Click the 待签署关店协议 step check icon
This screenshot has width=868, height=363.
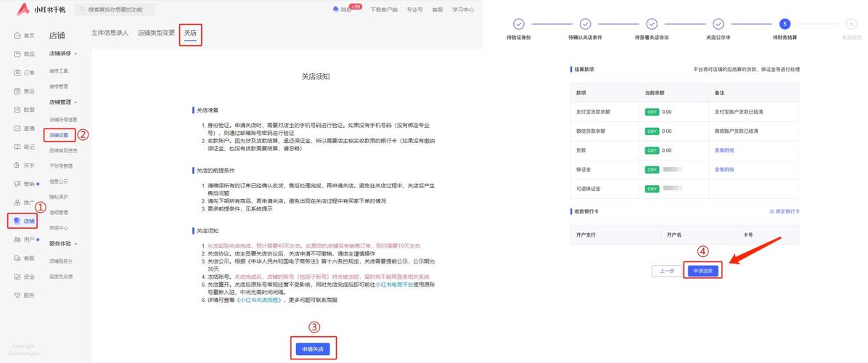tap(652, 24)
